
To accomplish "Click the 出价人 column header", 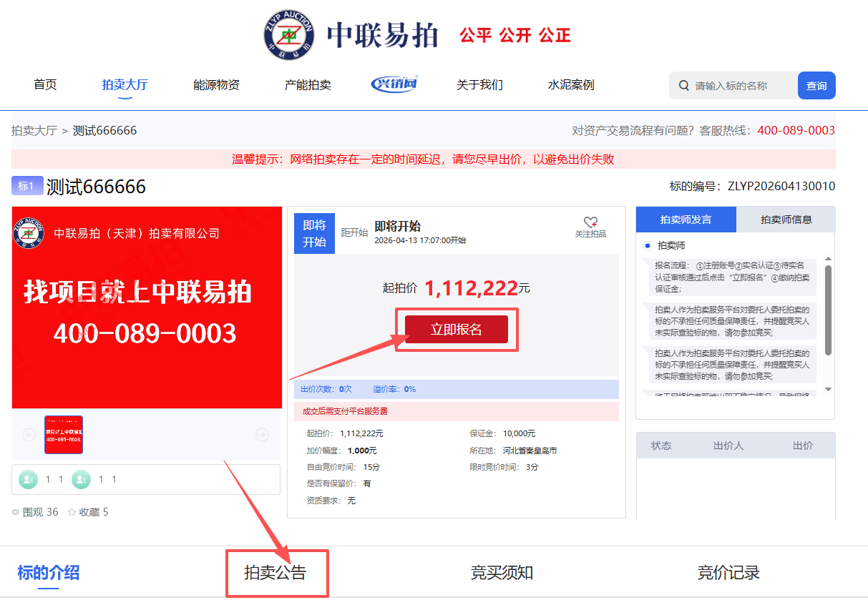I will (728, 446).
